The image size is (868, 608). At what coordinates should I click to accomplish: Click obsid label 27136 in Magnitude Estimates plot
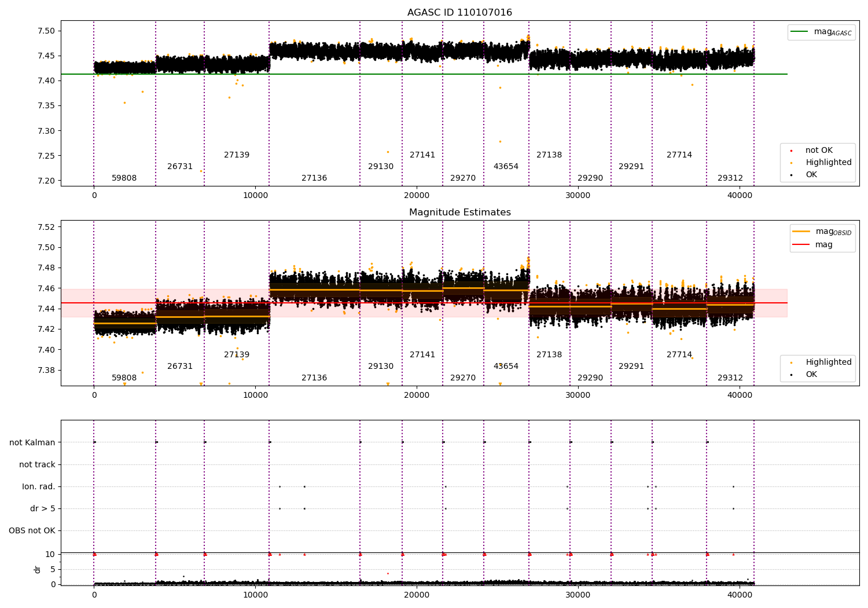click(314, 378)
